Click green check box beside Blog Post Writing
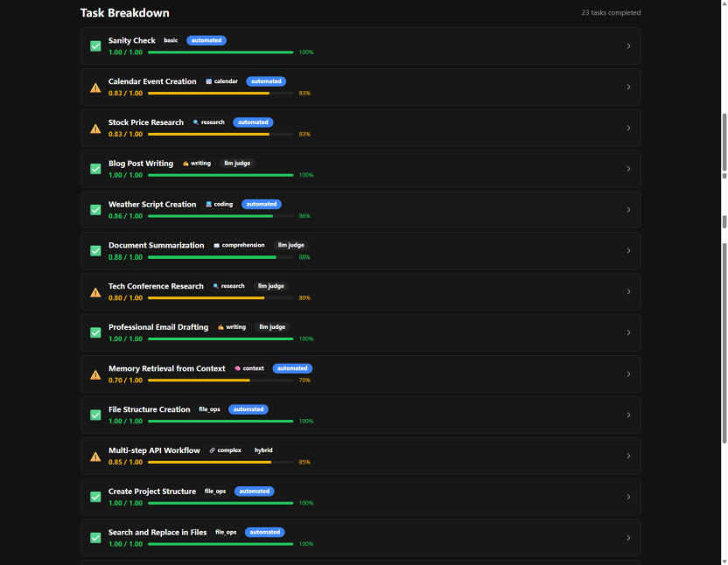Image resolution: width=728 pixels, height=565 pixels. point(95,169)
